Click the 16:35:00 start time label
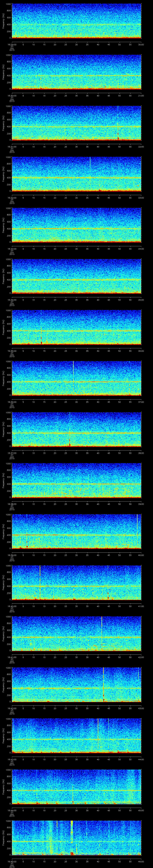The height and width of the screenshot is (868, 153). coord(12,351)
